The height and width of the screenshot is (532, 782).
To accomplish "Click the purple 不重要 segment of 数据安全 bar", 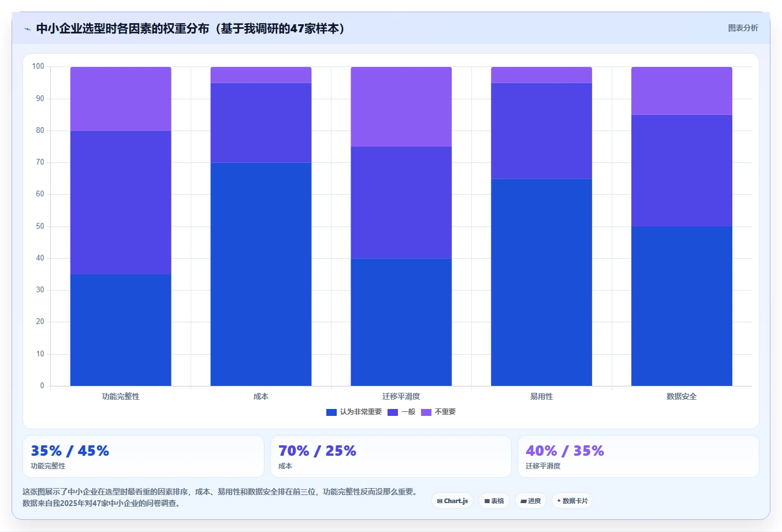I will click(x=682, y=91).
